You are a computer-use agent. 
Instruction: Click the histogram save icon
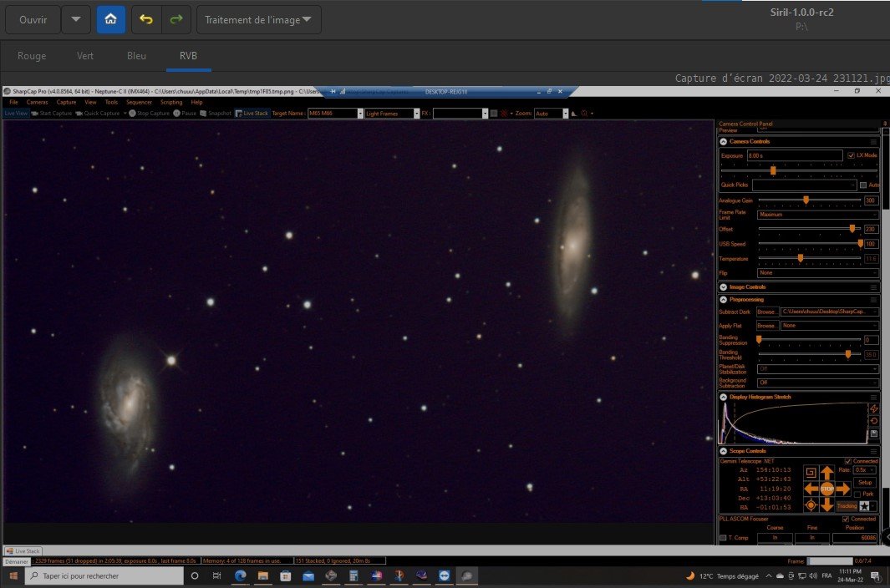tap(874, 433)
